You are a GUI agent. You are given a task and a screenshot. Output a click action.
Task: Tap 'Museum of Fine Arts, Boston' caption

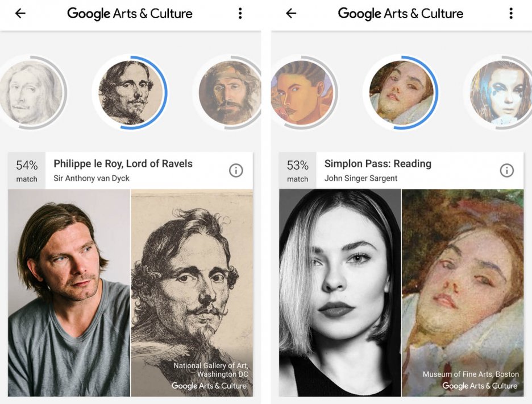pyautogui.click(x=471, y=374)
